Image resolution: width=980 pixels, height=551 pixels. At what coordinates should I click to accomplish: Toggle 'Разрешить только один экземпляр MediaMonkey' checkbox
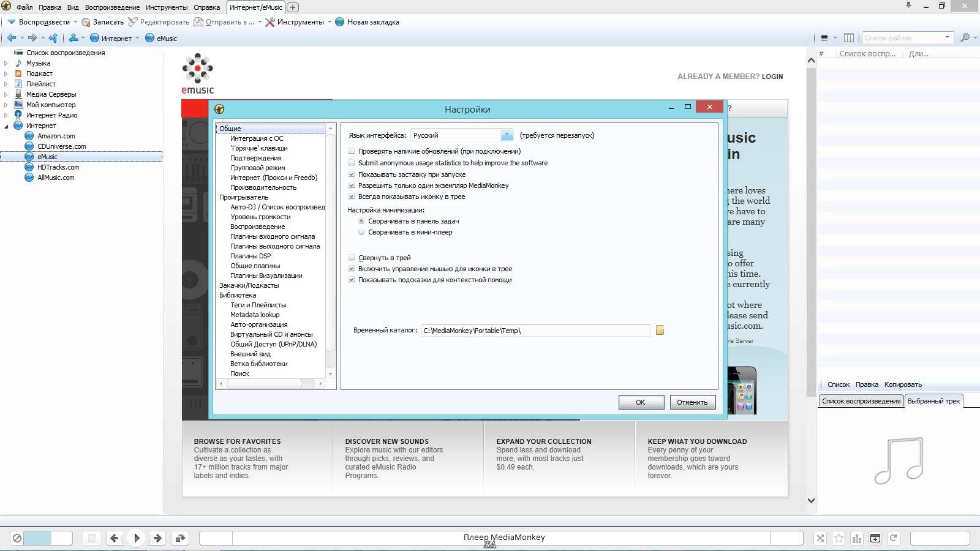tap(352, 186)
